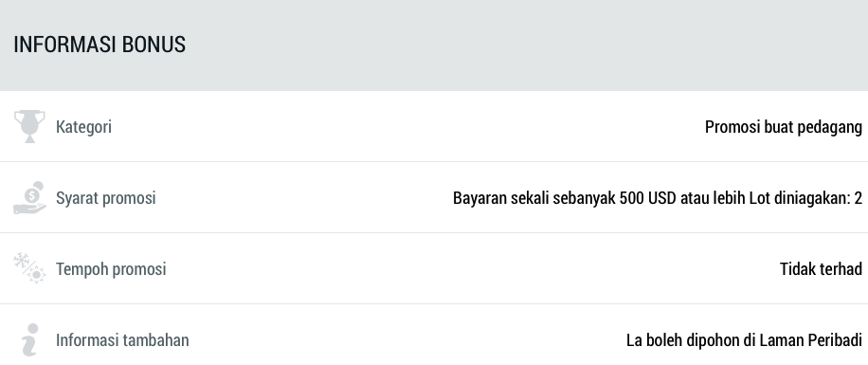The image size is (868, 365).
Task: Click the INFORMASI BONUS heading
Action: click(x=99, y=45)
